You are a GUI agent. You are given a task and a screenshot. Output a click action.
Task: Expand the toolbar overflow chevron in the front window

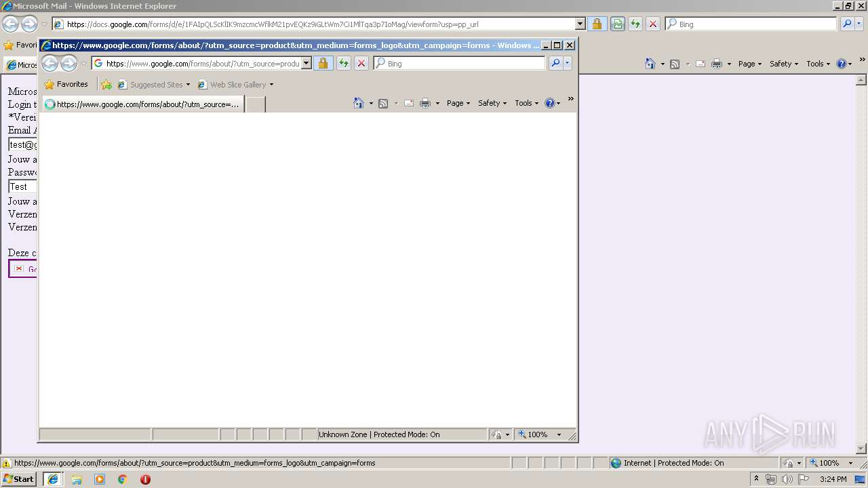[x=570, y=99]
